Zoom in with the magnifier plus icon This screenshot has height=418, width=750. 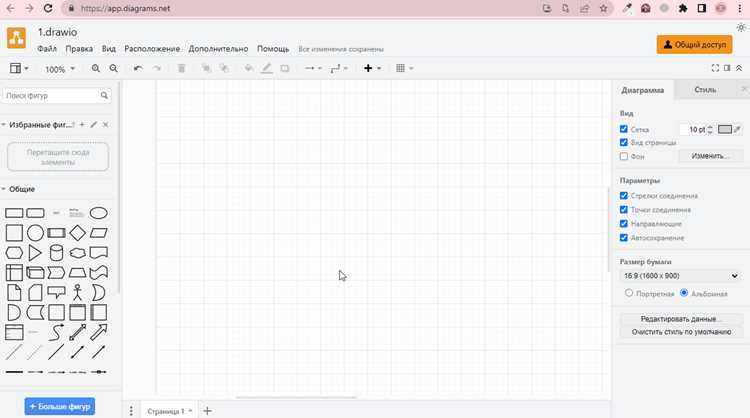point(96,68)
